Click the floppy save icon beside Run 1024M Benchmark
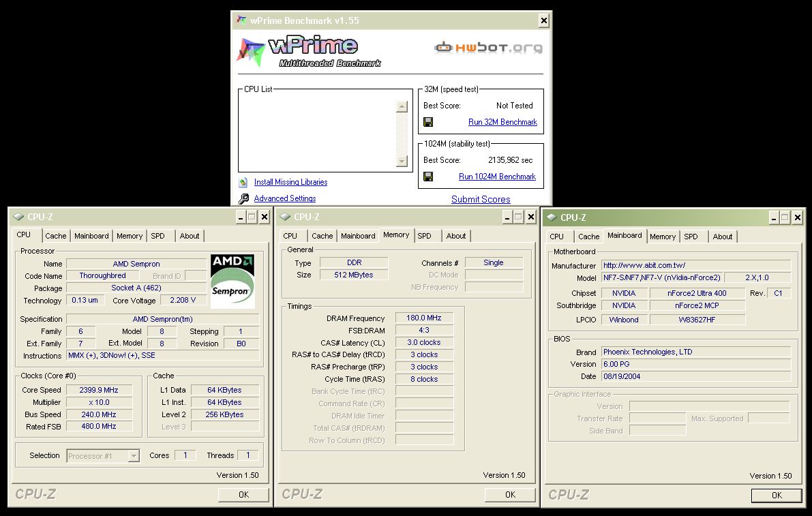 pos(428,177)
